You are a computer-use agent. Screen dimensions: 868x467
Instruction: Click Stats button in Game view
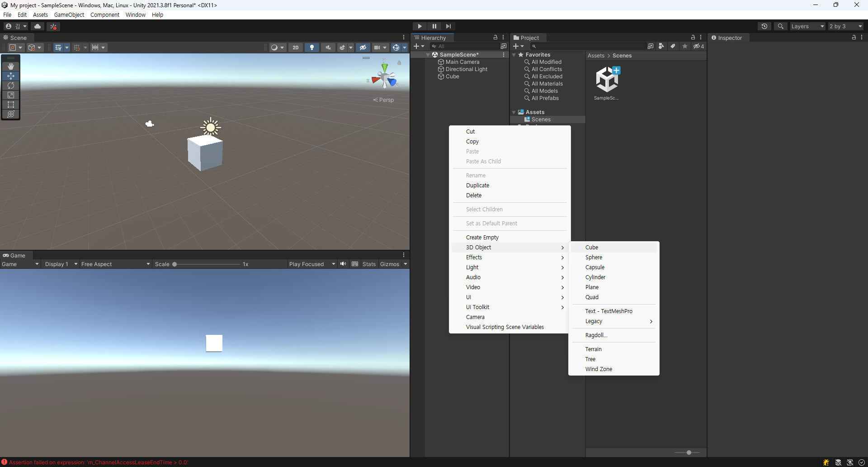coord(369,264)
